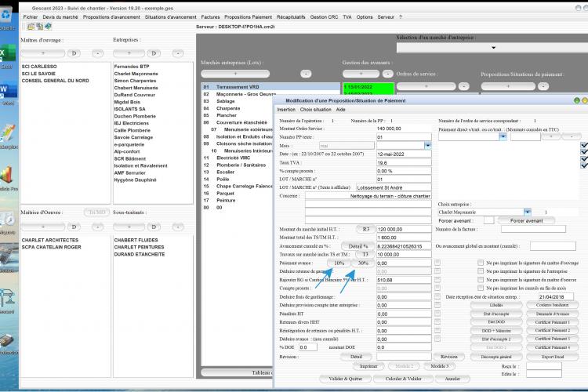Open the Recycle Bin desktop icon

[x=7, y=17]
